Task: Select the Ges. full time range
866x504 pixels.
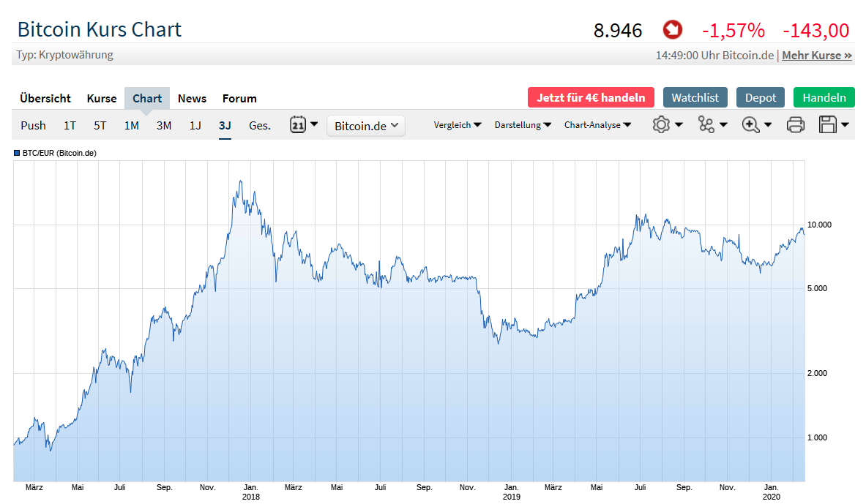Action: tap(260, 125)
